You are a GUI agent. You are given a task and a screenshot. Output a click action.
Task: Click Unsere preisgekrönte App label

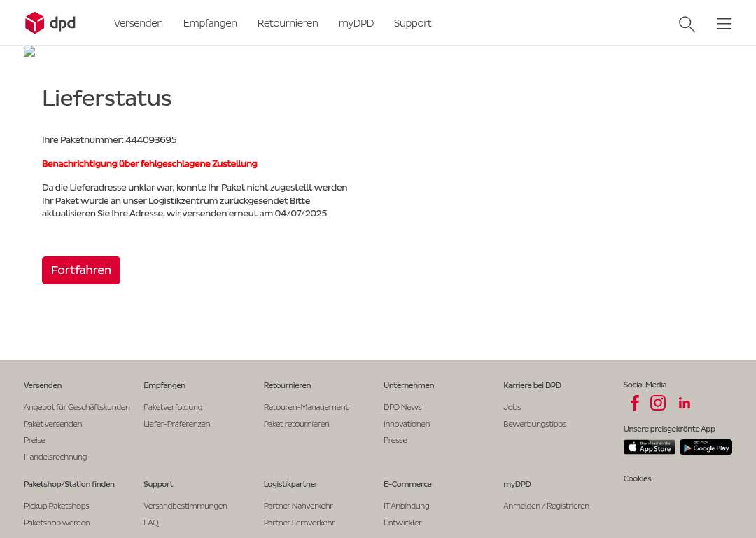click(x=669, y=429)
